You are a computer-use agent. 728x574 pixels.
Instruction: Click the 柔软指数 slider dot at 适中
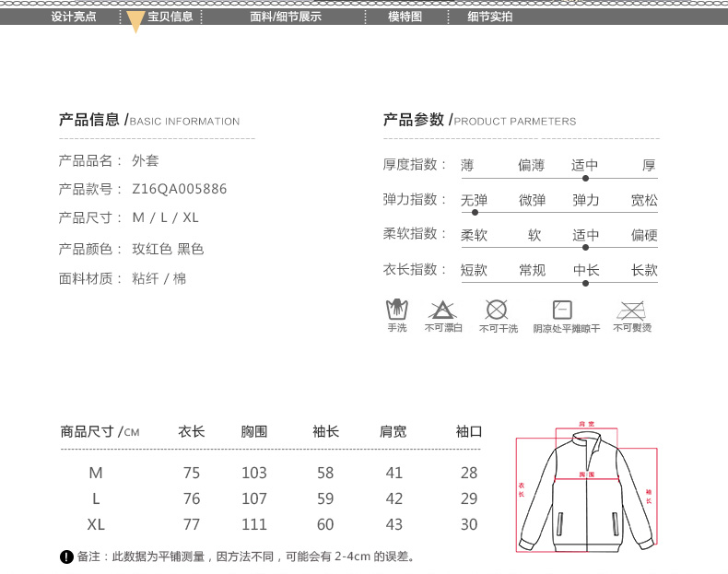pos(585,248)
